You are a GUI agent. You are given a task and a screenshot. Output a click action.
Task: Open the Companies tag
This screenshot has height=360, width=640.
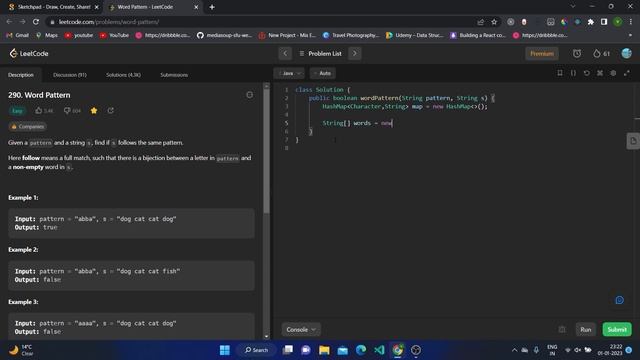[27, 127]
